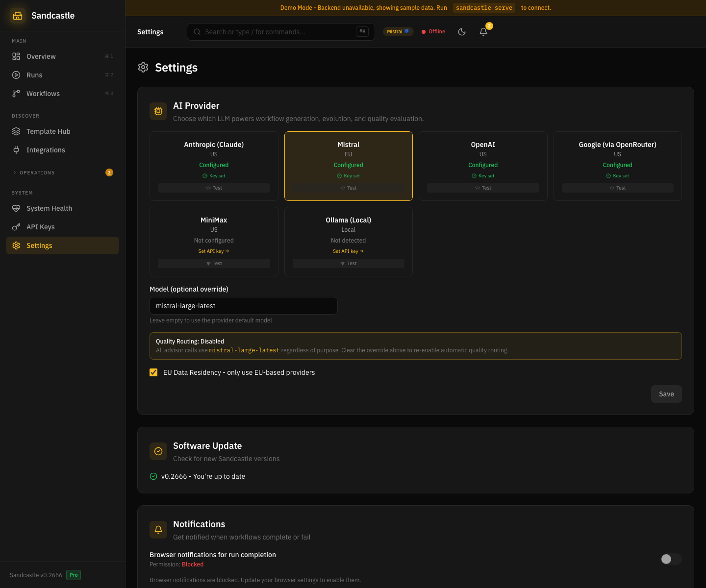
Task: Toggle dark mode with moon icon
Action: click(462, 32)
